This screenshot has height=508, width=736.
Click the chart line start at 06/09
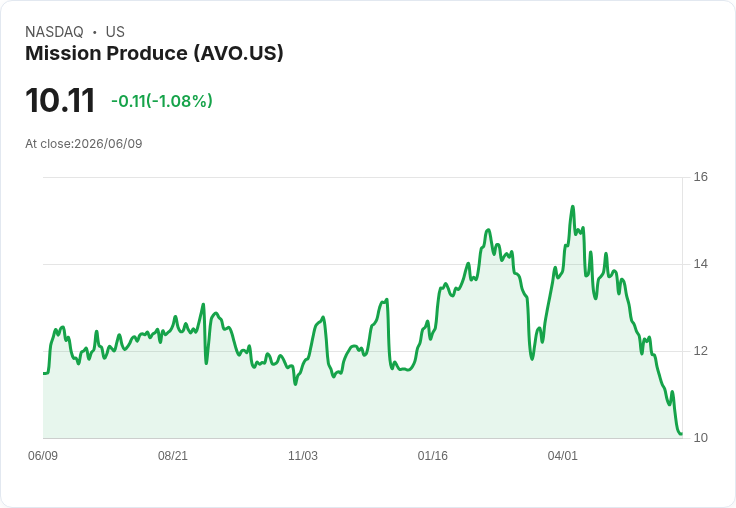pos(44,374)
